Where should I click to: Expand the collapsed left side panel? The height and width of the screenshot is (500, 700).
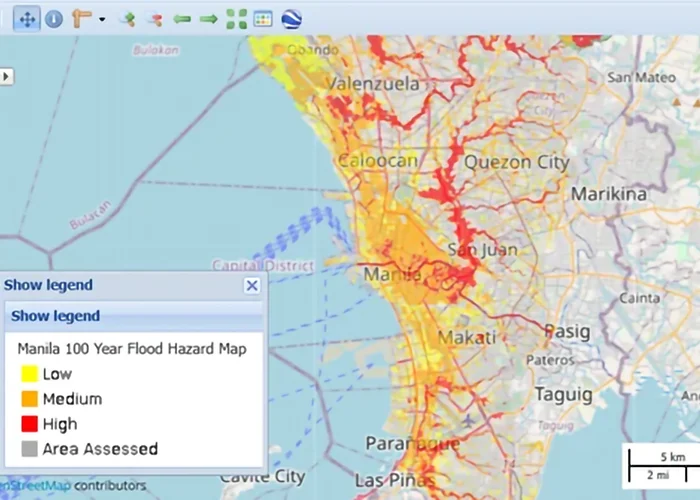coord(6,76)
